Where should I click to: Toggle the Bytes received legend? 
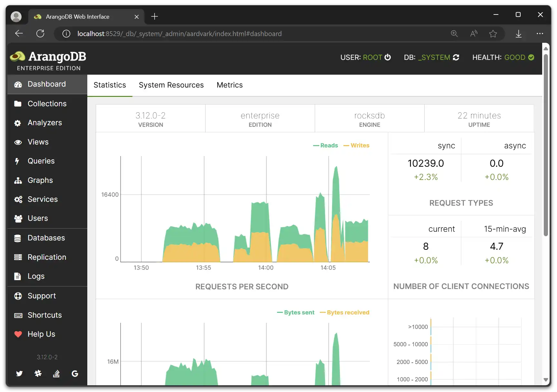click(345, 313)
